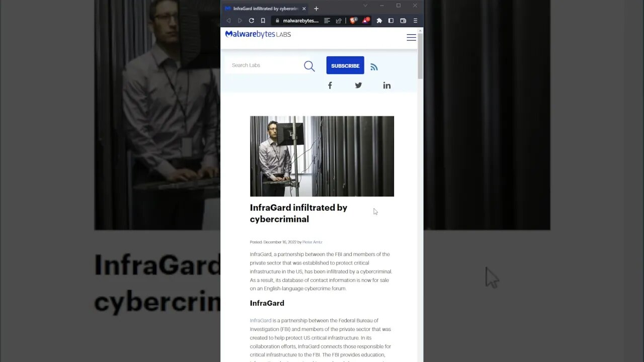Go forward with the browser forward arrow
This screenshot has width=644, height=362.
239,21
